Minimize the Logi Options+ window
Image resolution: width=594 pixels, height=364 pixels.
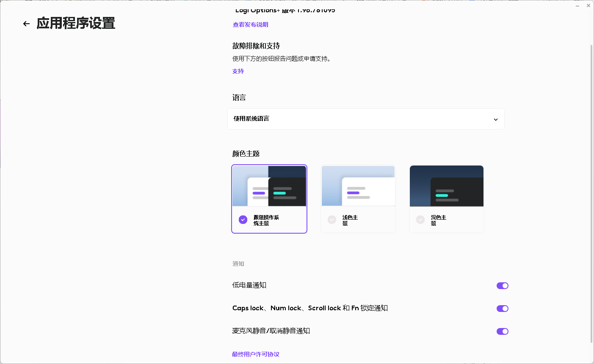pos(577,5)
